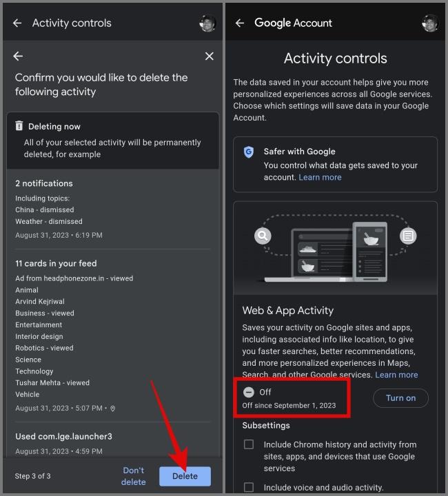Confirm with the blue Delete button
The width and height of the screenshot is (448, 496).
pyautogui.click(x=185, y=476)
